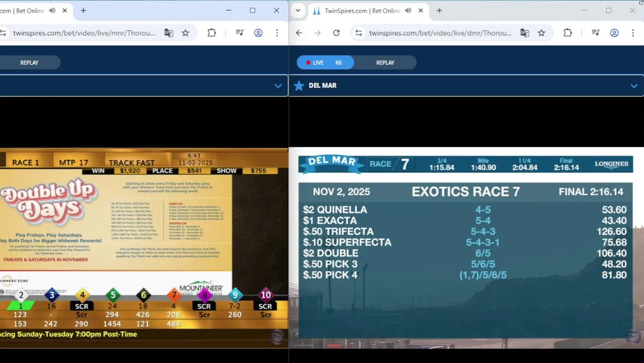644x363 pixels.
Task: Open a new tab in the left browser window
Action: (83, 11)
